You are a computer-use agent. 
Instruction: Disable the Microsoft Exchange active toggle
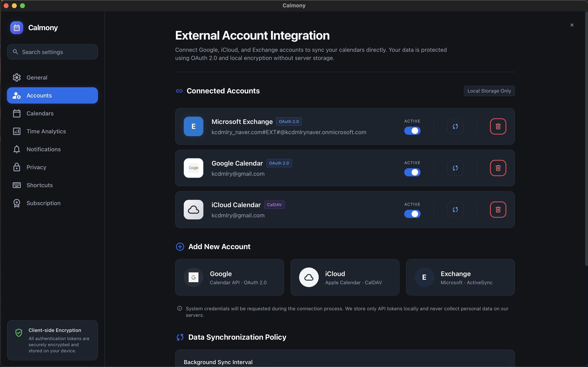(412, 130)
